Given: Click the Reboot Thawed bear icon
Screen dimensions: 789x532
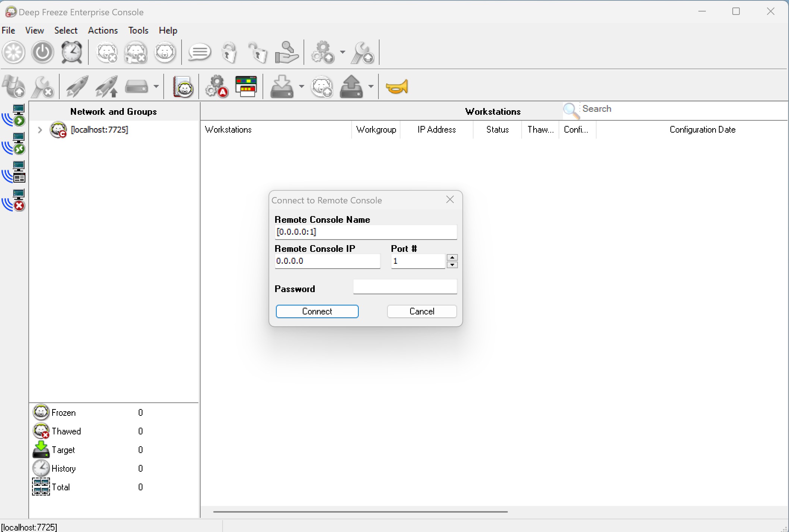Looking at the screenshot, I should (x=107, y=52).
